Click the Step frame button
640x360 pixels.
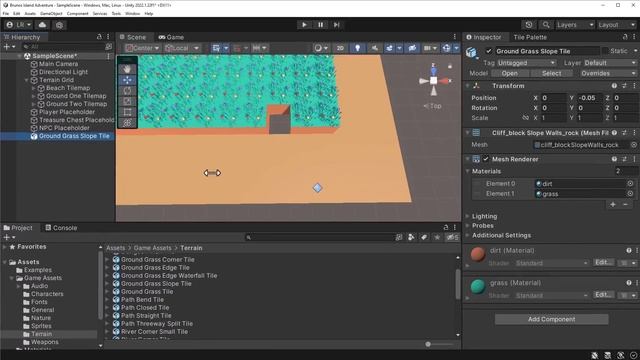336,25
